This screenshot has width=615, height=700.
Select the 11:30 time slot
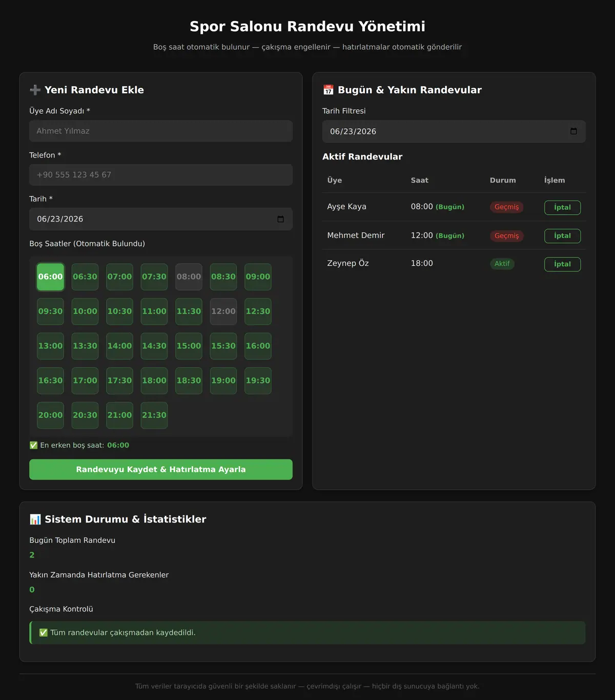pos(189,311)
